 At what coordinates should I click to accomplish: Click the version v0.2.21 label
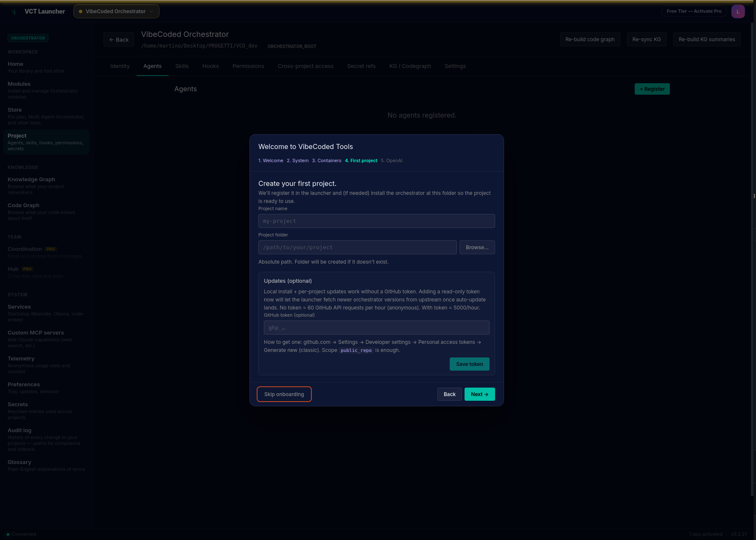[x=739, y=534]
